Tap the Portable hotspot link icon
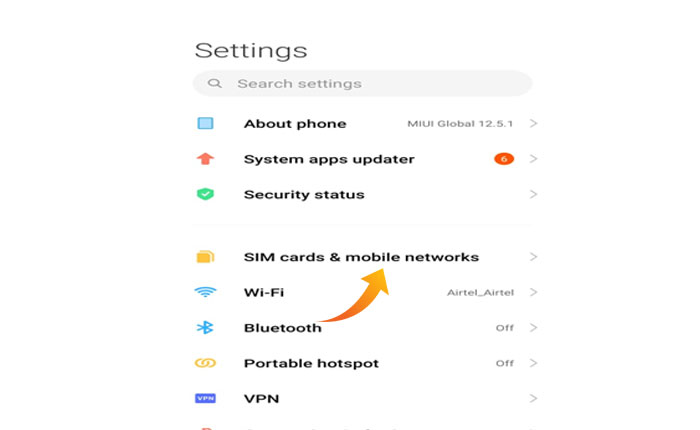This screenshot has width=700, height=430. 205,363
